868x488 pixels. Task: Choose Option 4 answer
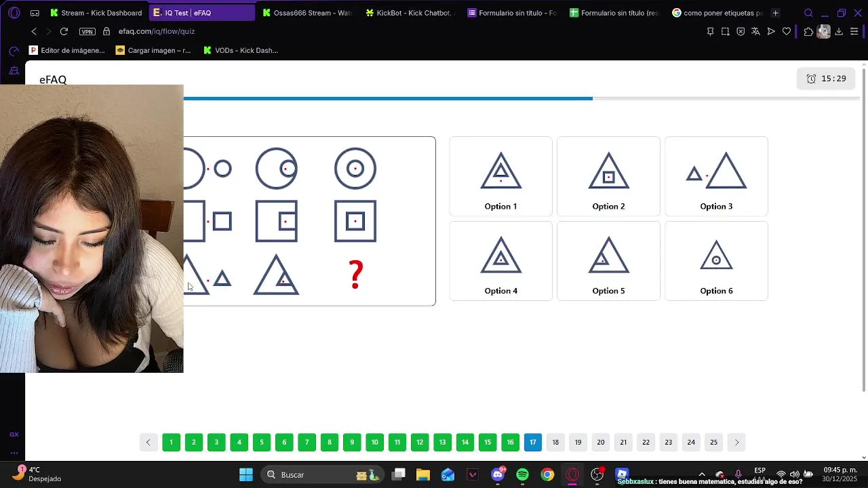point(500,261)
